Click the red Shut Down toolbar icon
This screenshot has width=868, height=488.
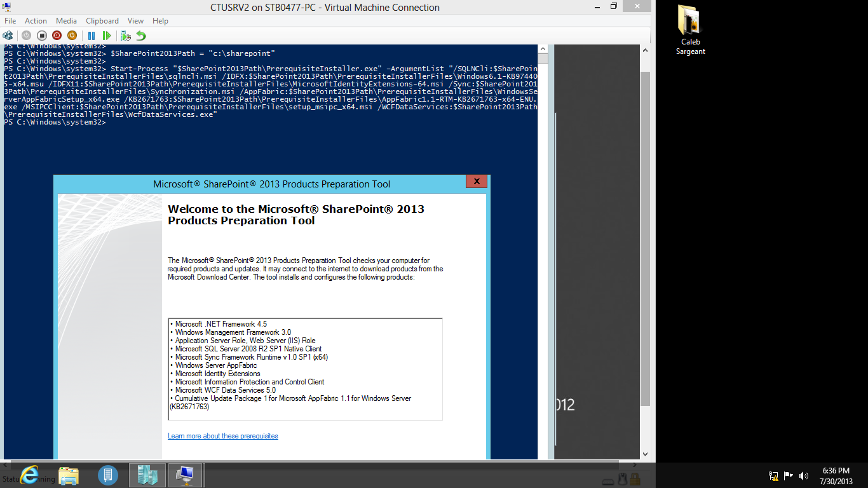57,36
